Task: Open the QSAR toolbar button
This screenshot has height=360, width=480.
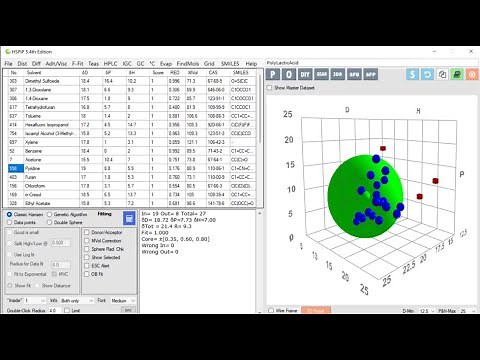Action: [x=321, y=74]
